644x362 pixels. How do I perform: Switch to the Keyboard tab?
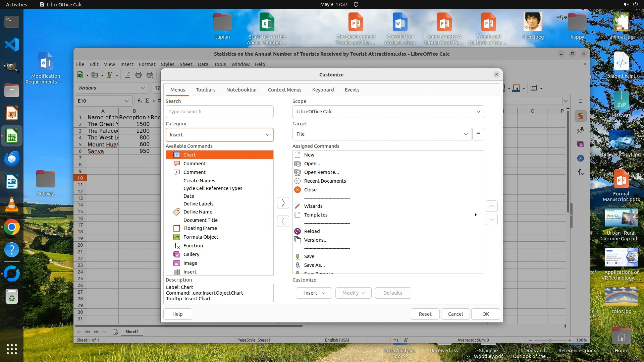323,90
